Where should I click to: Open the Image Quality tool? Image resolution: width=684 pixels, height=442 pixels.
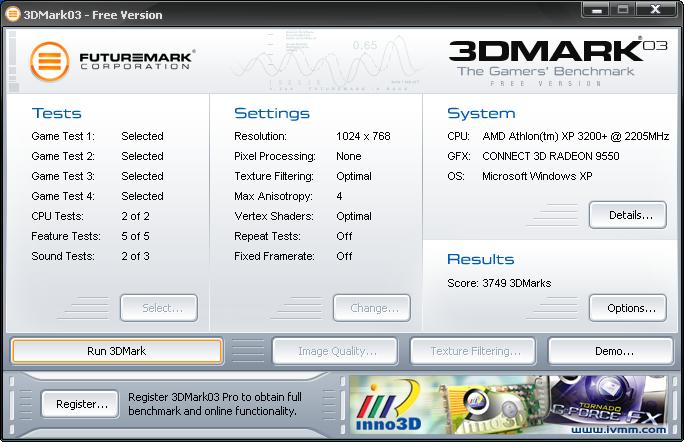pos(335,351)
